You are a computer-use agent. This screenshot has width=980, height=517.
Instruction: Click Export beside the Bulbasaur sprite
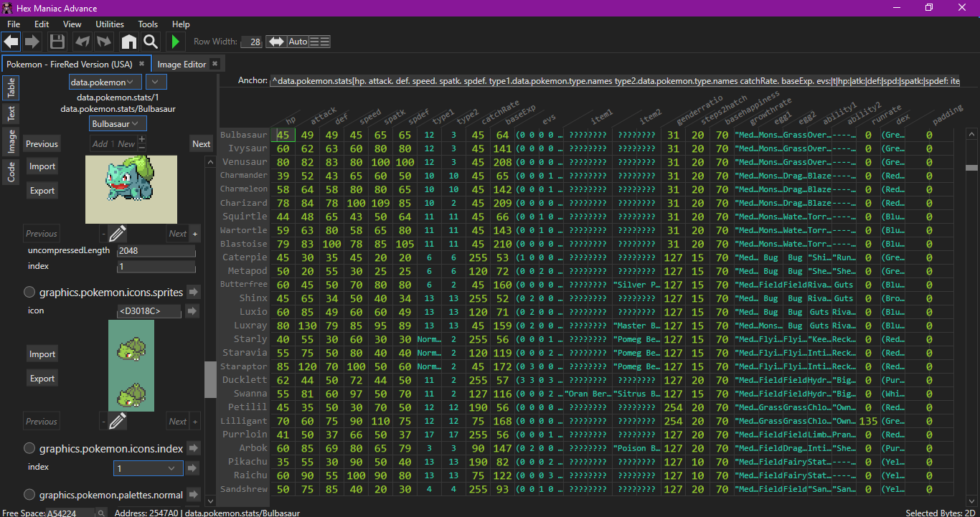coord(42,191)
